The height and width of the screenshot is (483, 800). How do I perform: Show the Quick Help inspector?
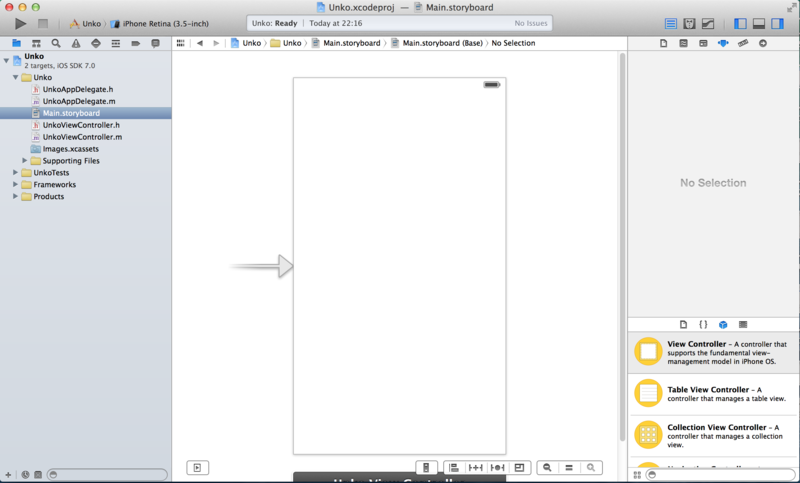tap(683, 43)
